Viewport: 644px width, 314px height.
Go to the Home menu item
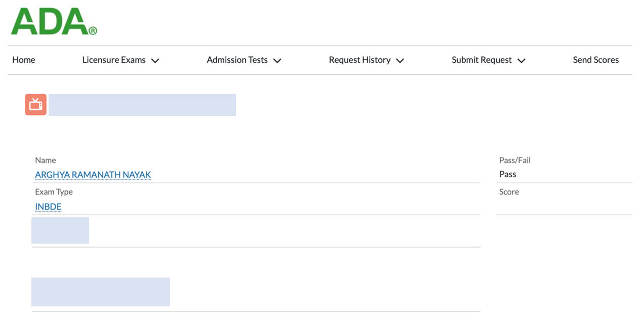(x=24, y=60)
